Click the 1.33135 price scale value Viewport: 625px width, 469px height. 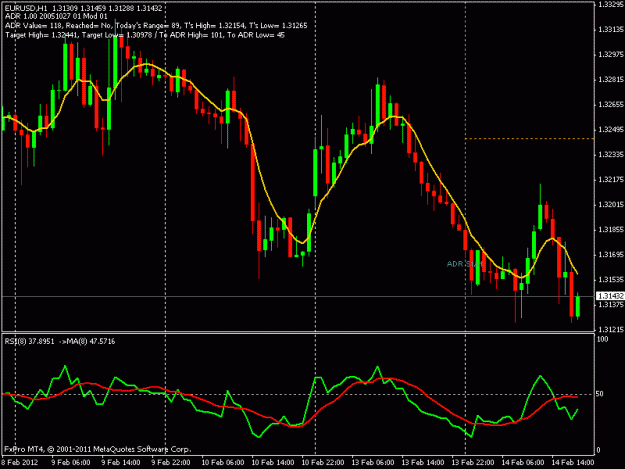point(611,30)
